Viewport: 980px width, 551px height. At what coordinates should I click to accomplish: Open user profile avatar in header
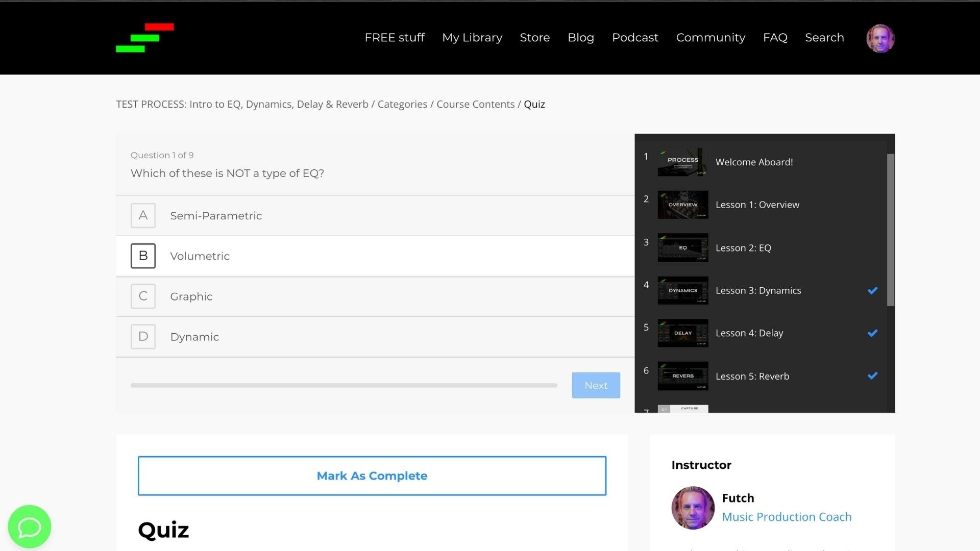pos(880,38)
